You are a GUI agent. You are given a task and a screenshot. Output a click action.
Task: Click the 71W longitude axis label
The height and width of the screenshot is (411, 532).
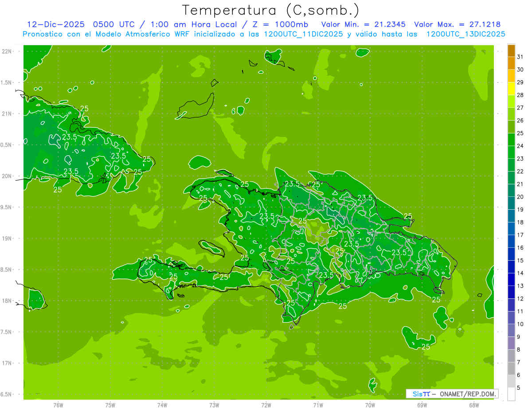[318, 405]
